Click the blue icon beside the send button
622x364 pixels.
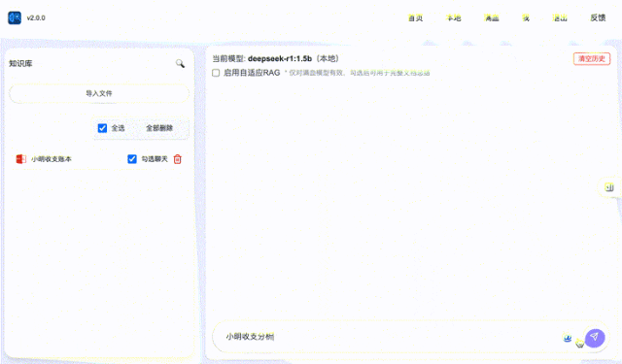(x=568, y=338)
